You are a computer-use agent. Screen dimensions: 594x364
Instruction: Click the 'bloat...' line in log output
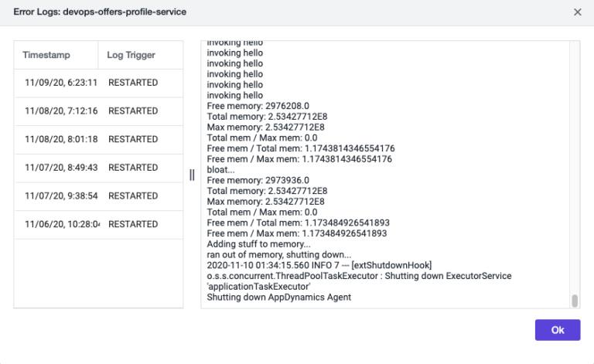[x=220, y=169]
